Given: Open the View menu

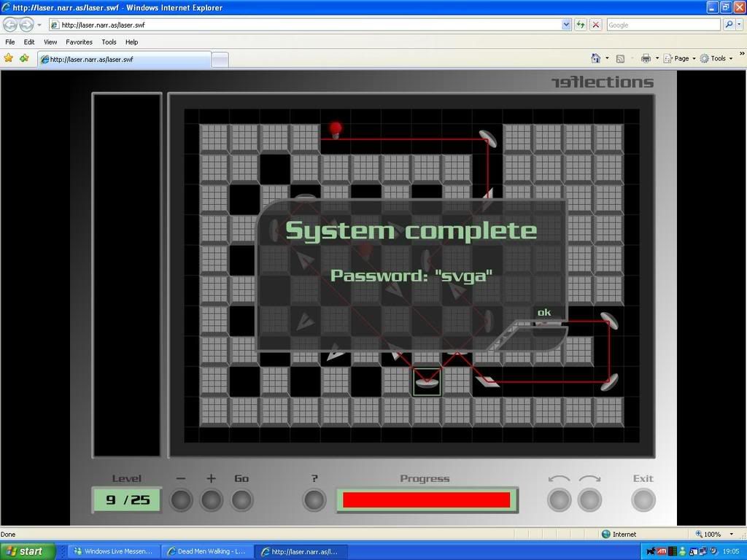Looking at the screenshot, I should 50,42.
